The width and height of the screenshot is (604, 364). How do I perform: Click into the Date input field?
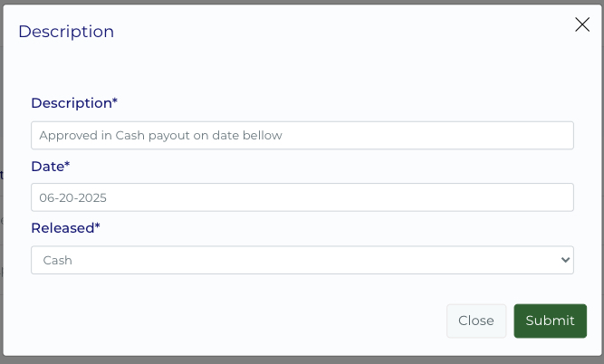pyautogui.click(x=302, y=197)
